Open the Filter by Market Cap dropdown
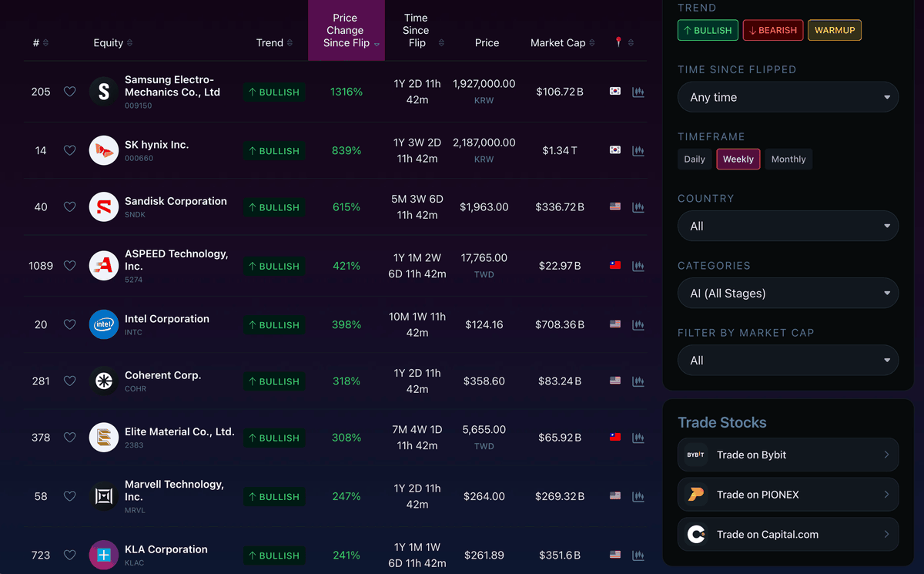The image size is (924, 574). [x=788, y=360]
